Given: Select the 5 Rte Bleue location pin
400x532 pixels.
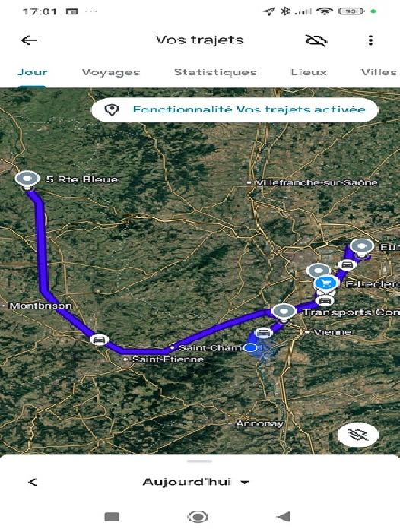Looking at the screenshot, I should [27, 180].
